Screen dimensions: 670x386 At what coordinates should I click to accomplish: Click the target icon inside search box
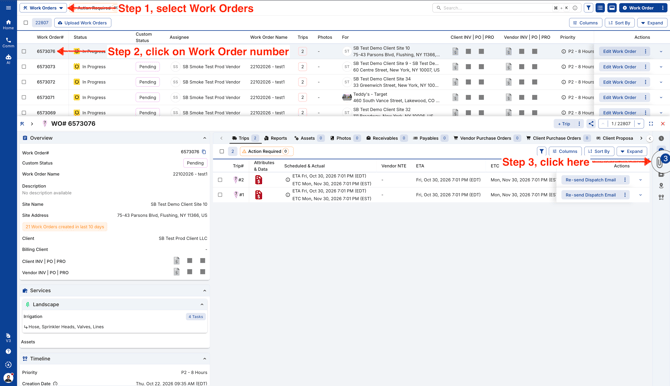pos(575,8)
